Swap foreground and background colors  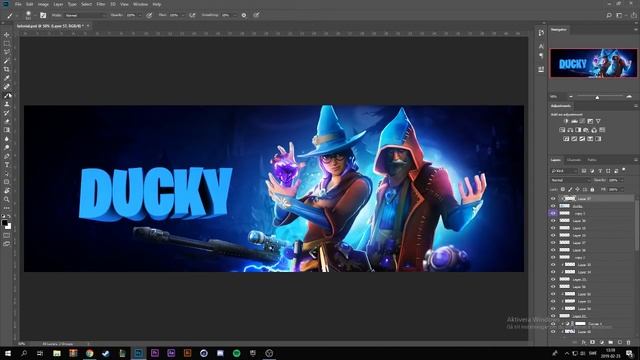pyautogui.click(x=9, y=216)
